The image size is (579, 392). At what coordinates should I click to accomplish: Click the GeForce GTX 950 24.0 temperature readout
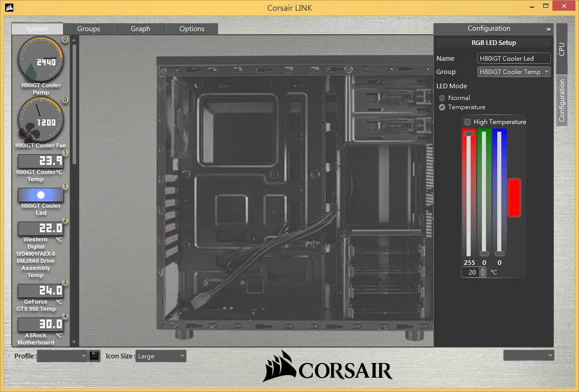pos(40,290)
